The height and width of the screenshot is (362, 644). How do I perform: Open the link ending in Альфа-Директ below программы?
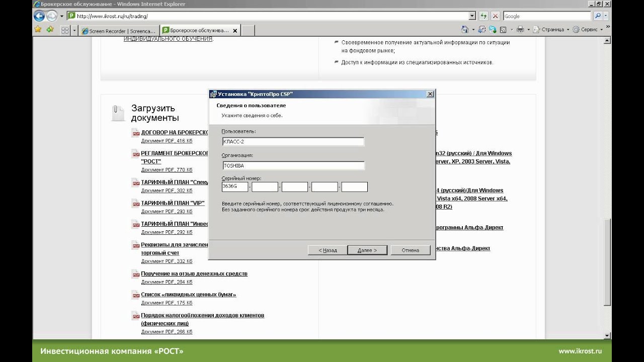463,248
